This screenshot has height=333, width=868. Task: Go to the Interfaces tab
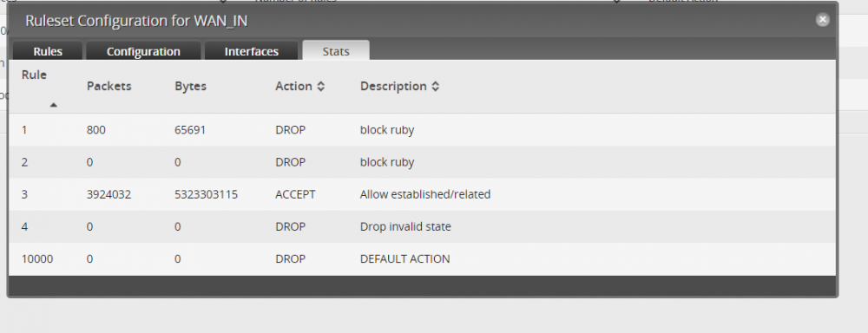252,51
